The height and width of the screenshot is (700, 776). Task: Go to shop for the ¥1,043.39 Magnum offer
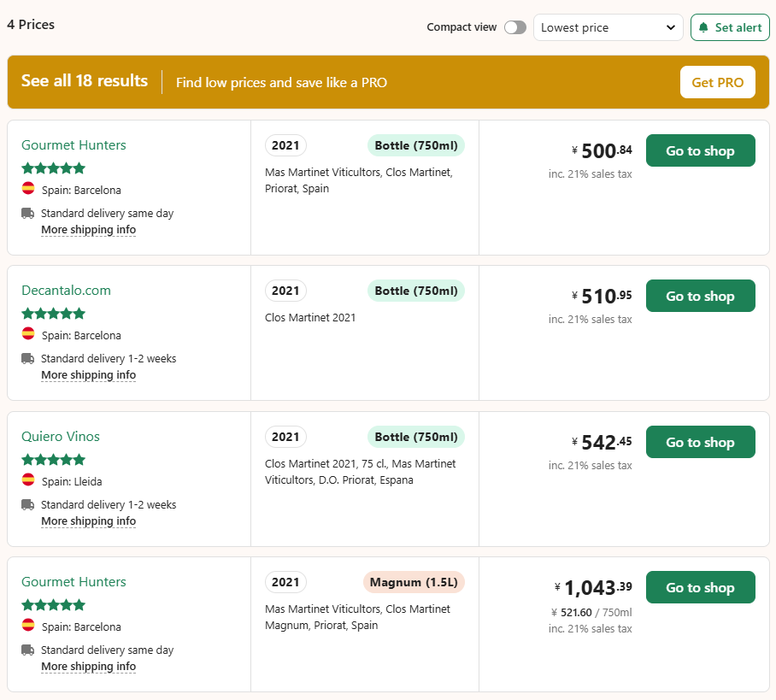(x=700, y=587)
